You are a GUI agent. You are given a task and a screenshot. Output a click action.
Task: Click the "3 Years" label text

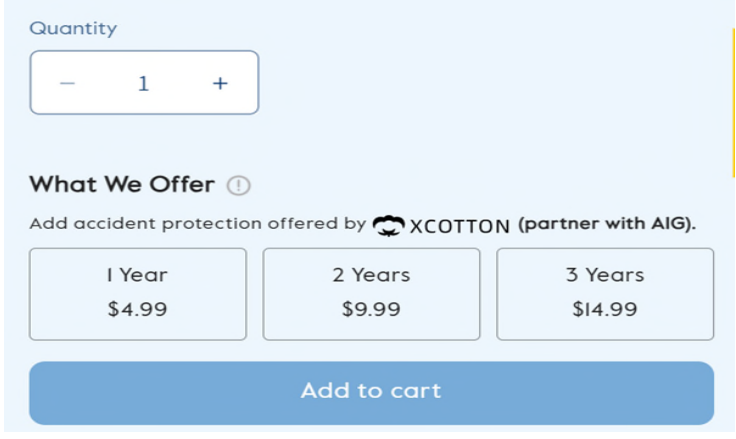(605, 275)
